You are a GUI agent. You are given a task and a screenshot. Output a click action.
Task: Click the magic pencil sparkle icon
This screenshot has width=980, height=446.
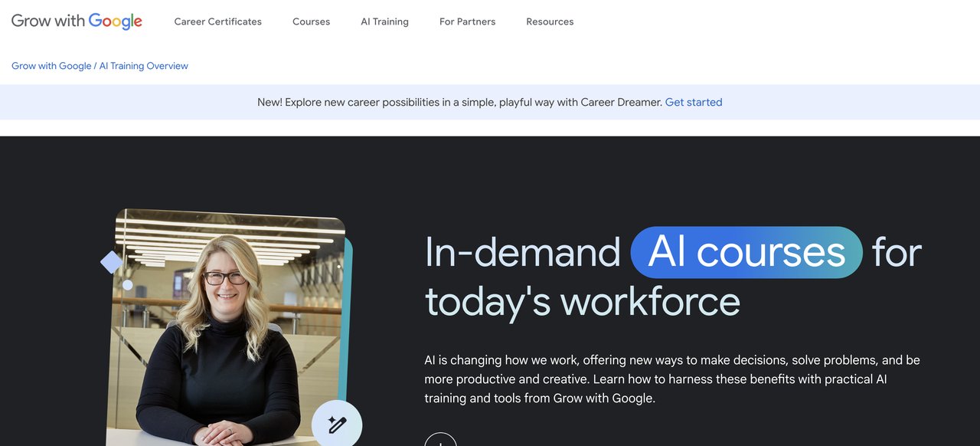pyautogui.click(x=337, y=425)
